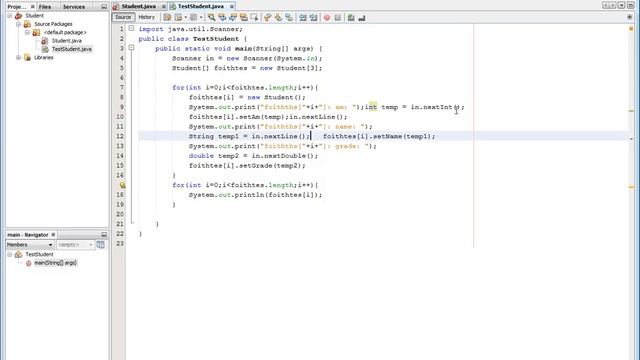Click Shift Line Right icon
This screenshot has height=360, width=640.
313,18
